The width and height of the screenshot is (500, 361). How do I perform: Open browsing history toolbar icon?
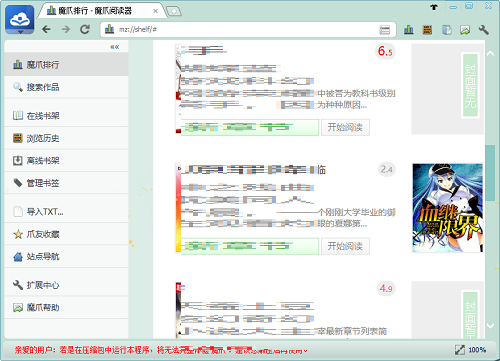point(427,30)
